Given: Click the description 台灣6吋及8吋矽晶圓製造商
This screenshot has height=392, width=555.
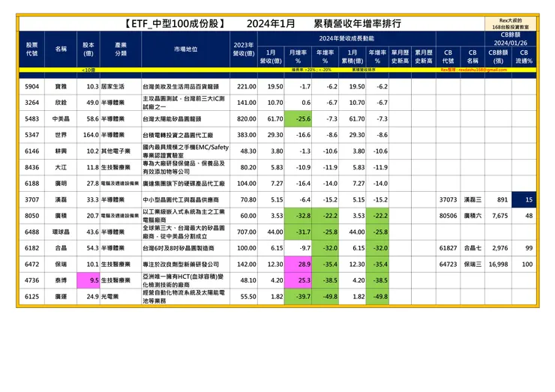Looking at the screenshot, I should (178, 248).
